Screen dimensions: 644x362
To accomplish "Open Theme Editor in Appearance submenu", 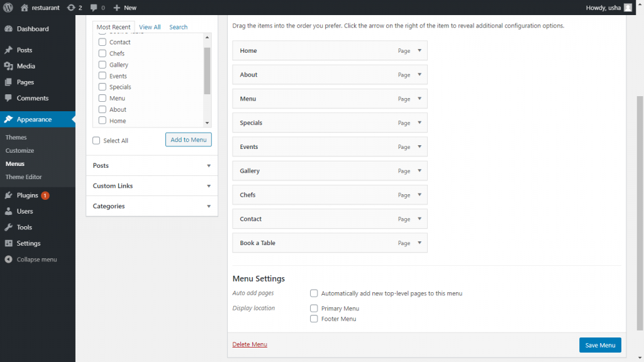I will (x=24, y=177).
